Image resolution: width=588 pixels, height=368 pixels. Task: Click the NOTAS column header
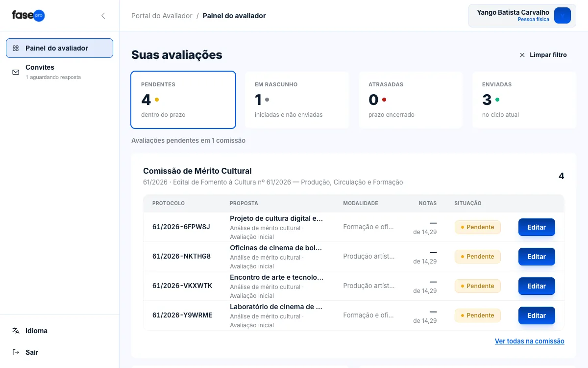pyautogui.click(x=428, y=203)
